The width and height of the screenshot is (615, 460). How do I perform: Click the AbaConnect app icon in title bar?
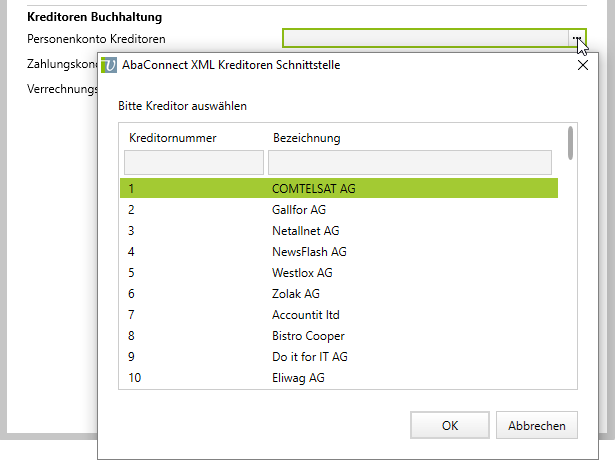click(109, 66)
